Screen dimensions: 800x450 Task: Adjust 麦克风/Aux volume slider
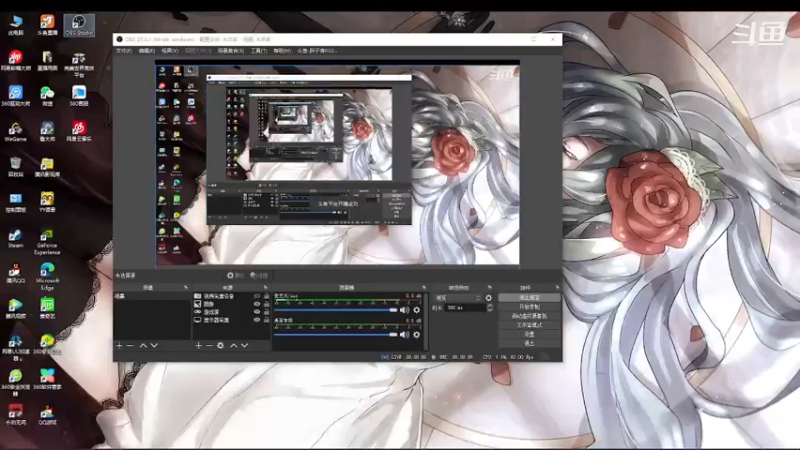[x=336, y=310]
